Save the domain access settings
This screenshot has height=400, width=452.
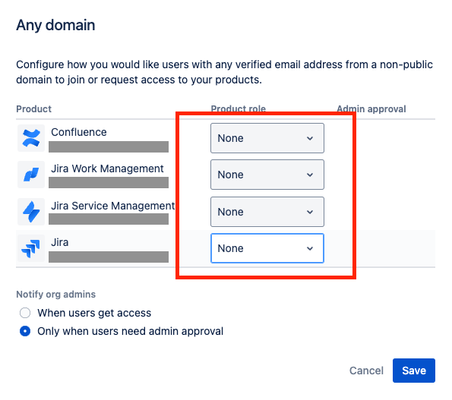(414, 370)
